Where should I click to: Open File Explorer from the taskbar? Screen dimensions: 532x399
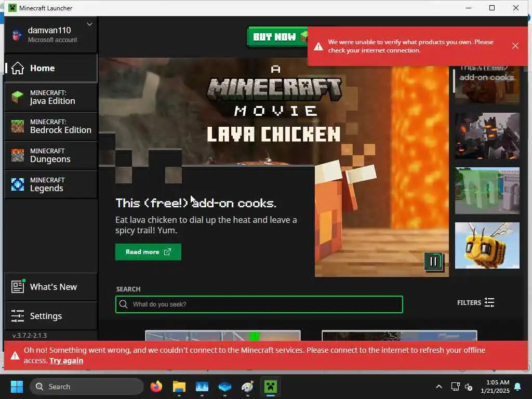point(179,387)
